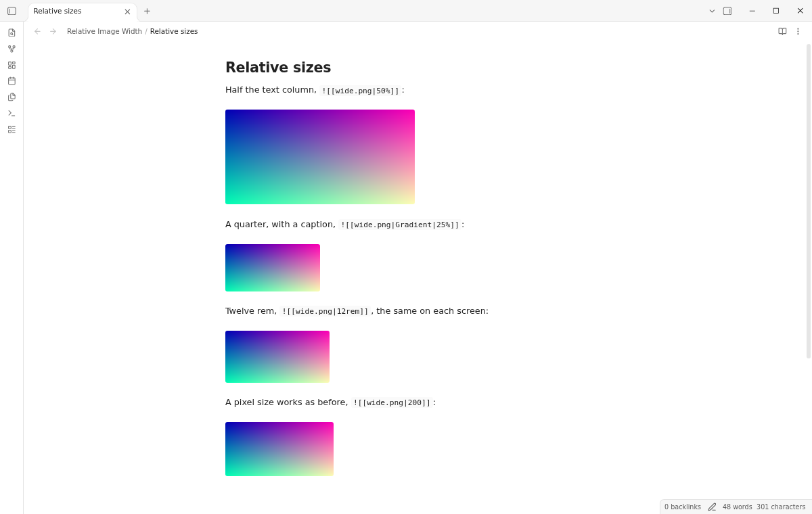
Task: Close the Relative sizes tab
Action: [x=127, y=11]
